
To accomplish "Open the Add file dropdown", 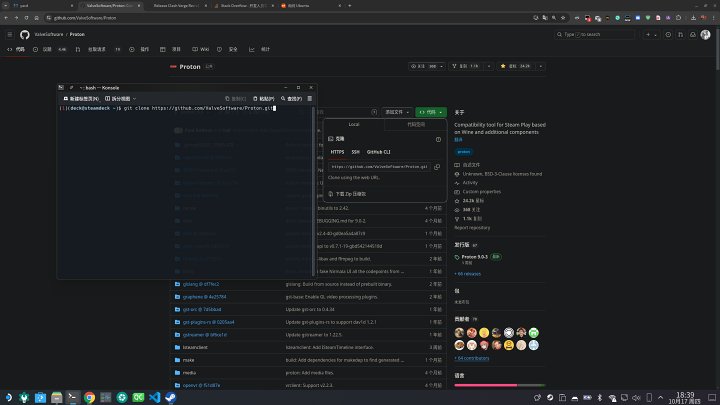I will click(398, 112).
